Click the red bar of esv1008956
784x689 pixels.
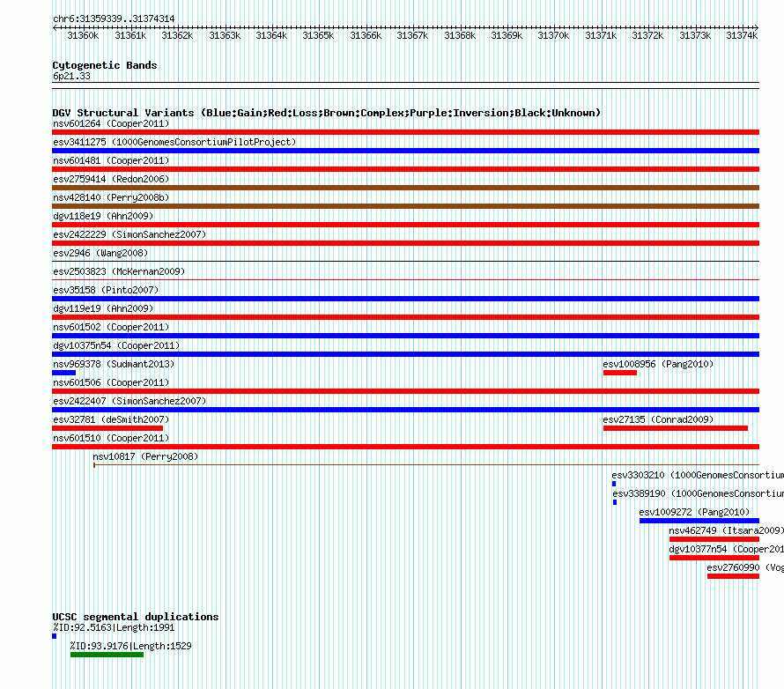(620, 373)
